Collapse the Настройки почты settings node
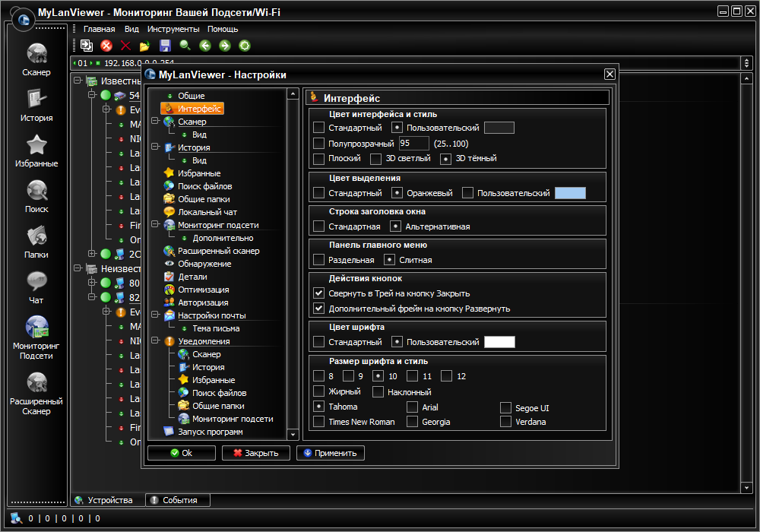This screenshot has width=760, height=532. pyautogui.click(x=155, y=315)
